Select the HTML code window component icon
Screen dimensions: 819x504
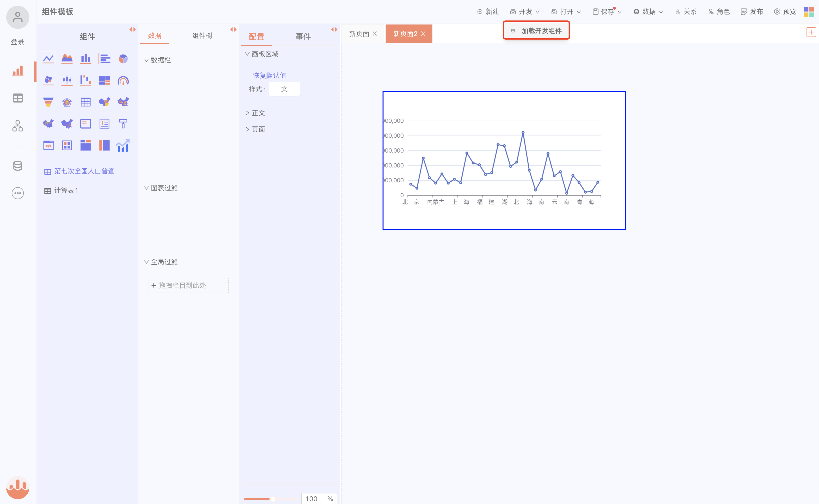[48, 145]
